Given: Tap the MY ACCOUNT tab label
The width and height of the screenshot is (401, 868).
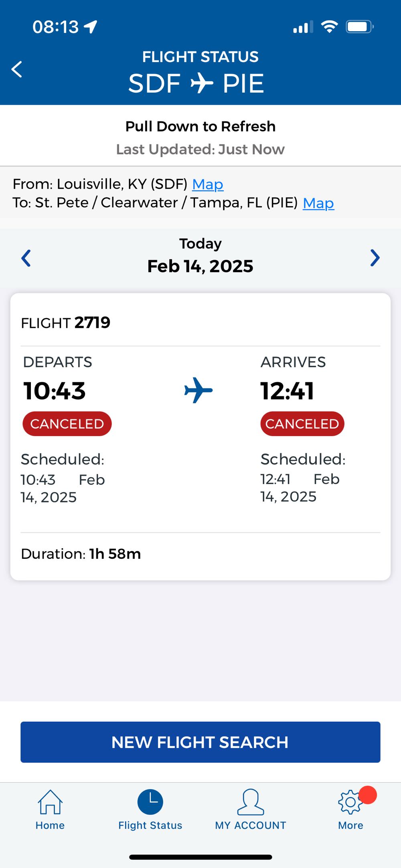Looking at the screenshot, I should (x=251, y=826).
